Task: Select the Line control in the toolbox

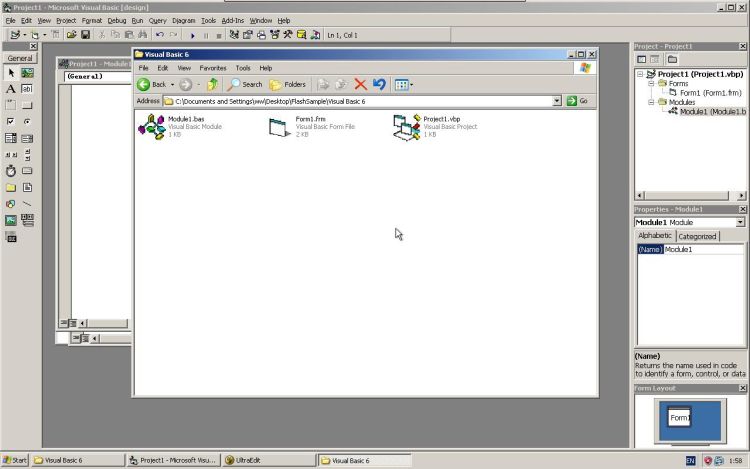Action: [x=27, y=204]
